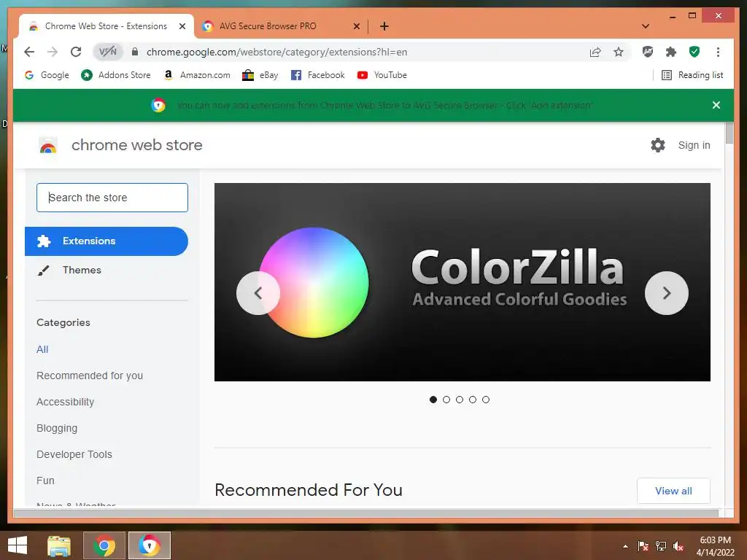Image resolution: width=747 pixels, height=560 pixels.
Task: Click Sign in on the web store
Action: click(x=694, y=145)
